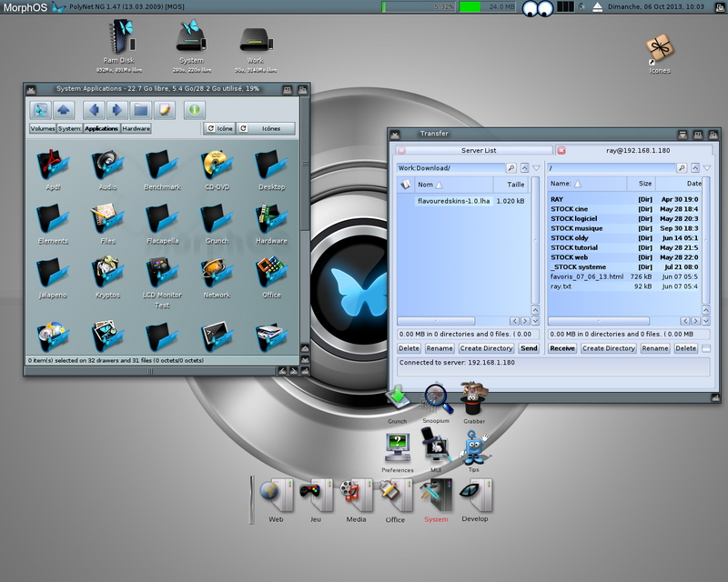Click the butterfly toolbar button in Applications window
The width and height of the screenshot is (728, 582).
click(x=40, y=110)
